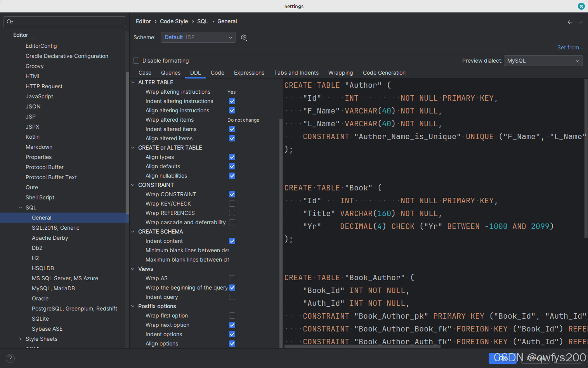Select Apache Derby dialect
The height and width of the screenshot is (368, 588).
click(50, 238)
